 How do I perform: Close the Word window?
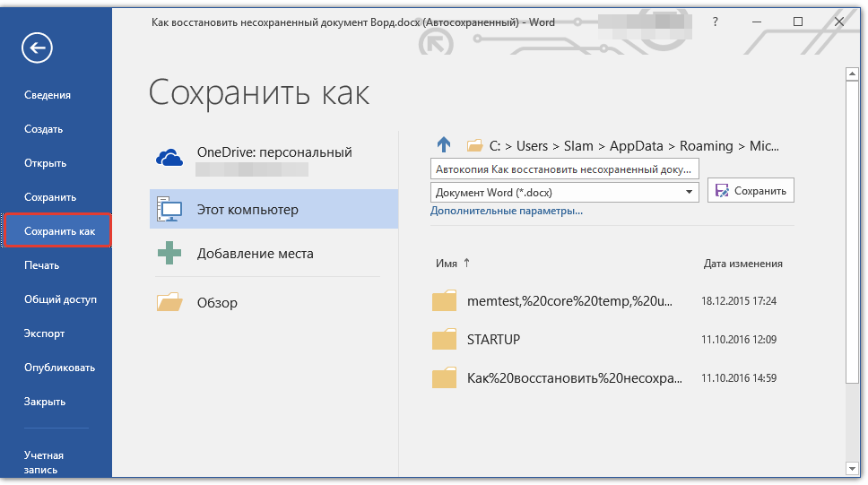coord(839,22)
